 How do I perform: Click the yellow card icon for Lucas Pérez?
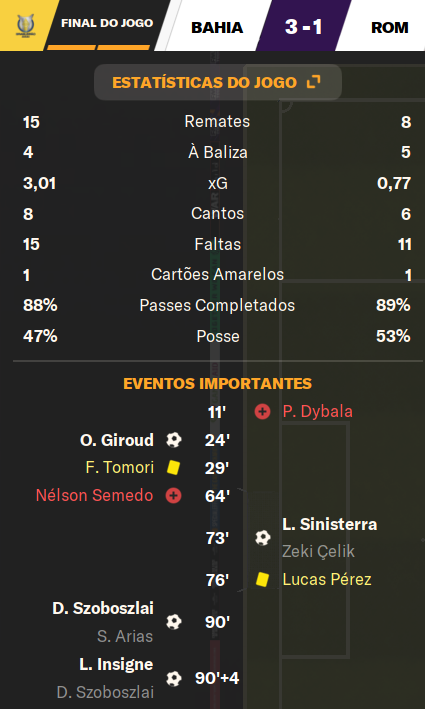click(x=262, y=579)
